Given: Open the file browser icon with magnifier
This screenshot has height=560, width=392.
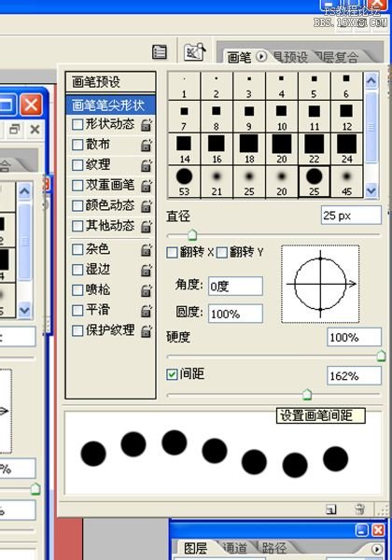Looking at the screenshot, I should tap(194, 52).
